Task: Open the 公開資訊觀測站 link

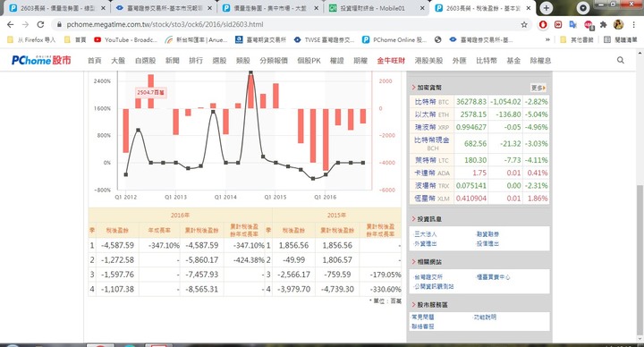Action: pos(434,286)
